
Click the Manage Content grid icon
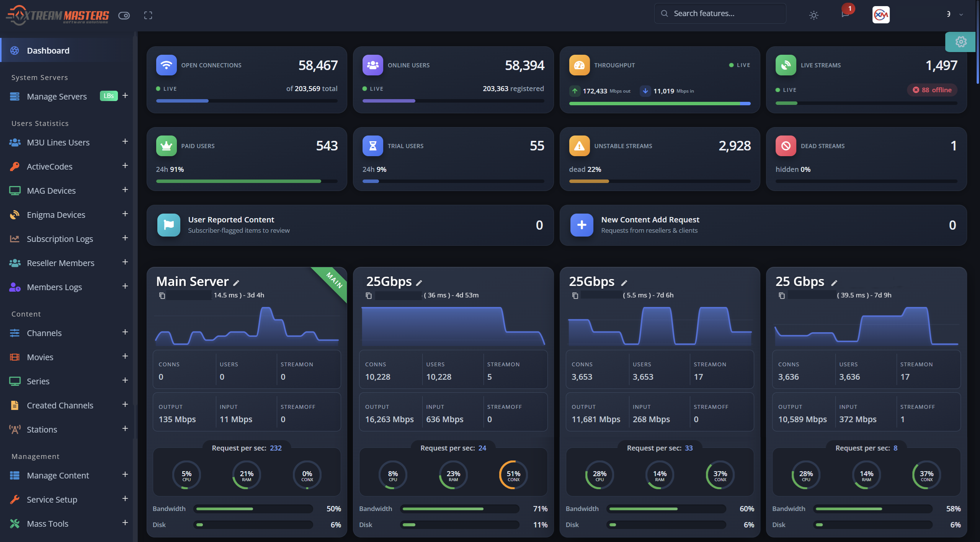(x=15, y=475)
